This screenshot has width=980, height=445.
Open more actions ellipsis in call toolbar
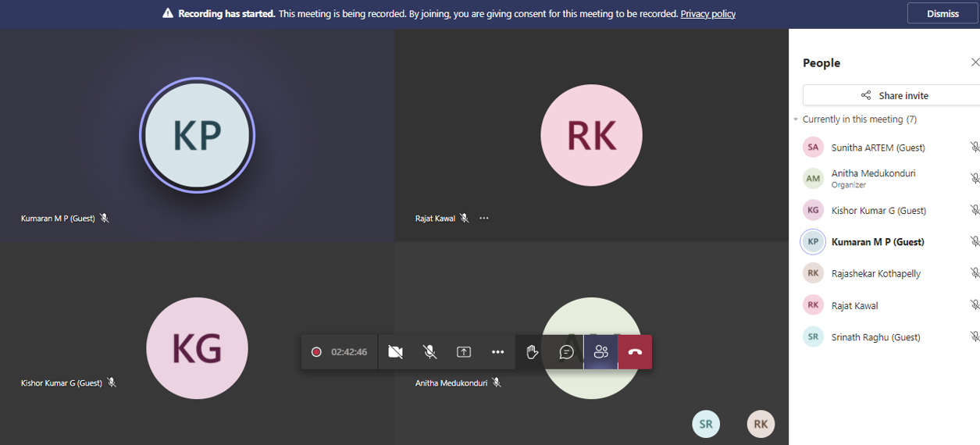(x=498, y=352)
